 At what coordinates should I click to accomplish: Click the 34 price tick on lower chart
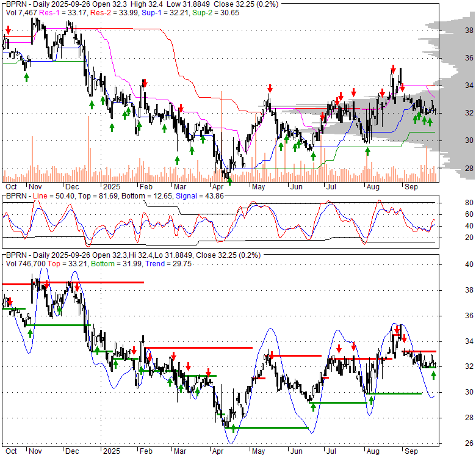pos(469,341)
